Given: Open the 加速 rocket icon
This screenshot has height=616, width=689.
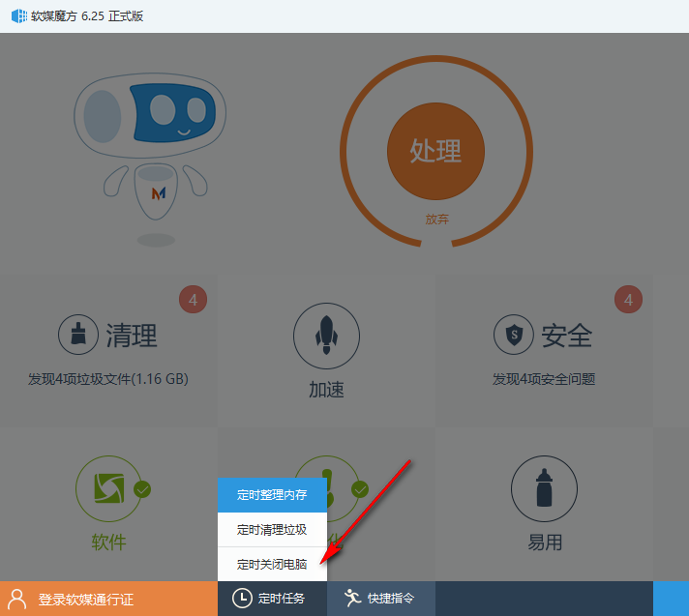Looking at the screenshot, I should click(x=326, y=336).
